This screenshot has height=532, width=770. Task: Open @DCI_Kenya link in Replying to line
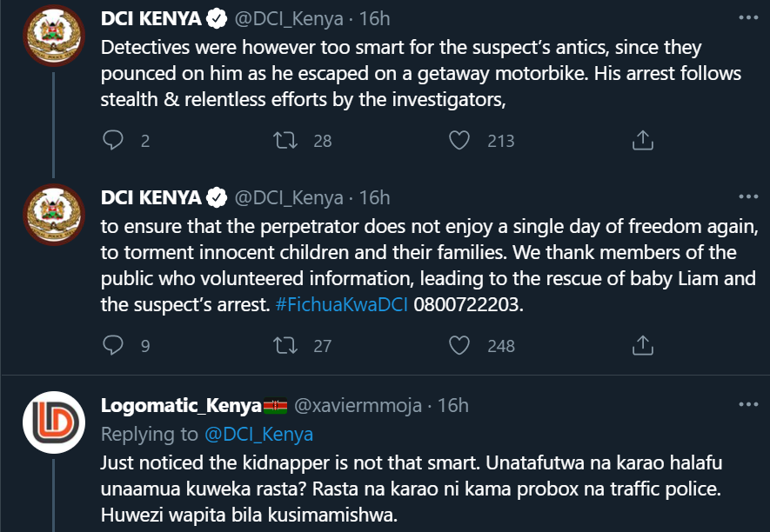point(258,435)
